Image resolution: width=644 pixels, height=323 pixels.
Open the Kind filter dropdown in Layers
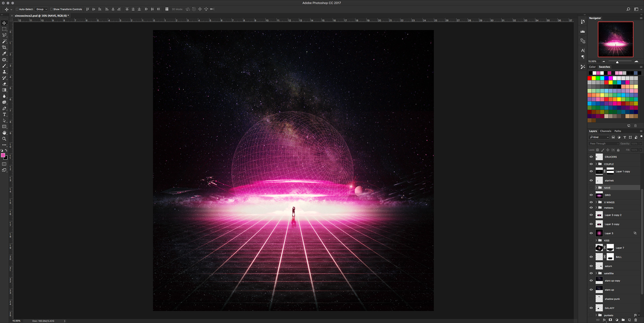[599, 137]
